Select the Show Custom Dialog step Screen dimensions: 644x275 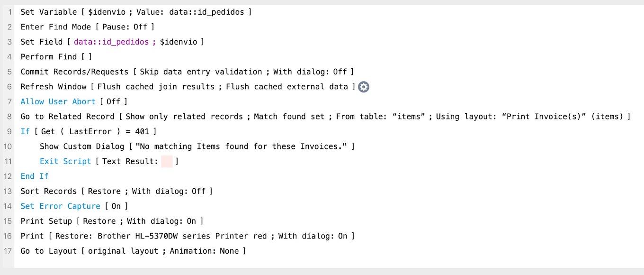click(197, 147)
